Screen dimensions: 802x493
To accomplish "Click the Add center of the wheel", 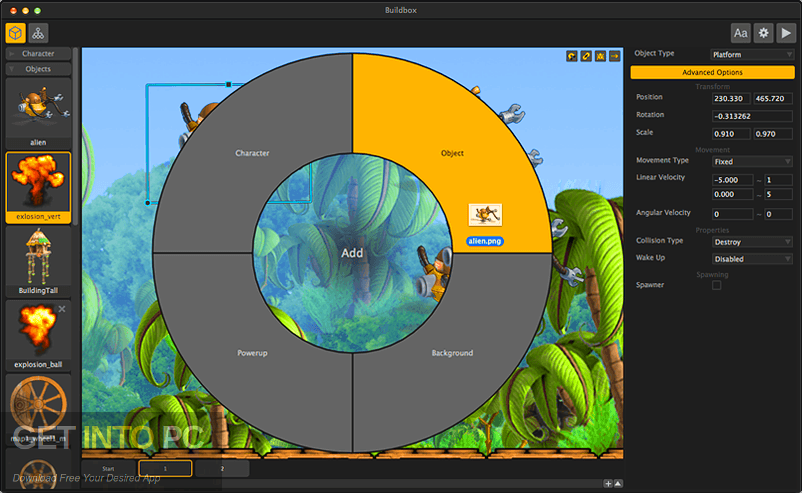I will pyautogui.click(x=352, y=253).
